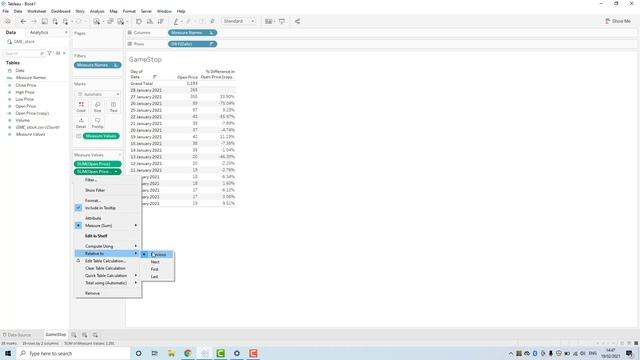Open the Automatic mark type dropdown
Image resolution: width=640 pixels, height=360 pixels.
(98, 94)
